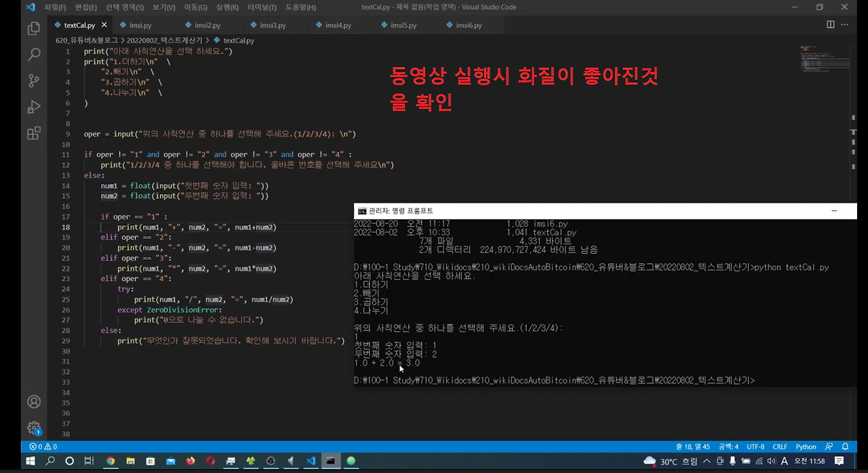Click breadcrumb 20220802_텍스트계산기 folder
868x473 pixels.
(164, 40)
